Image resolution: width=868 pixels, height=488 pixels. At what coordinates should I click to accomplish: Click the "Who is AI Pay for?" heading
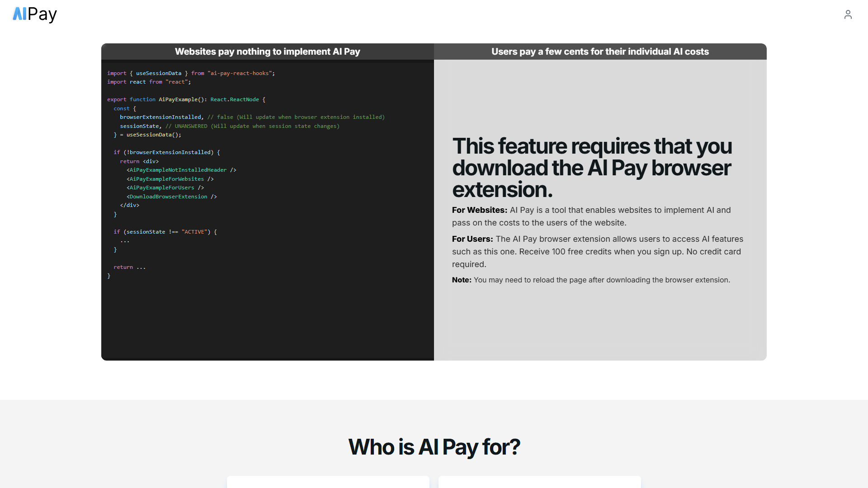pyautogui.click(x=434, y=447)
